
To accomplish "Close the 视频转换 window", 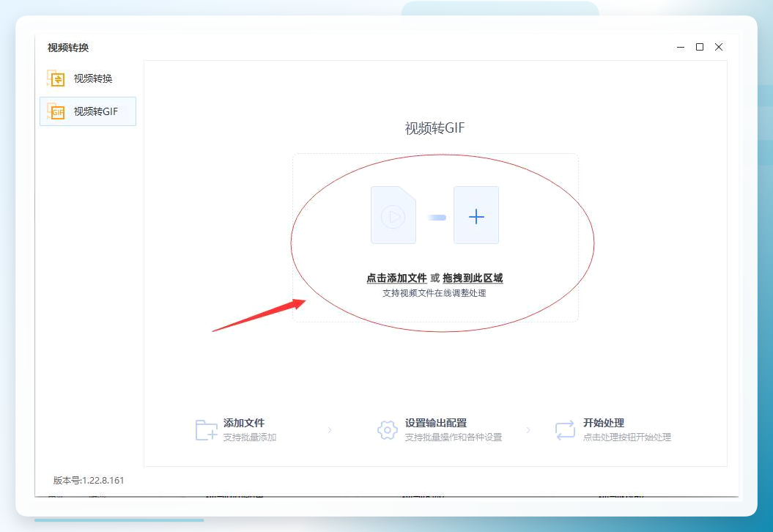I will (x=719, y=47).
